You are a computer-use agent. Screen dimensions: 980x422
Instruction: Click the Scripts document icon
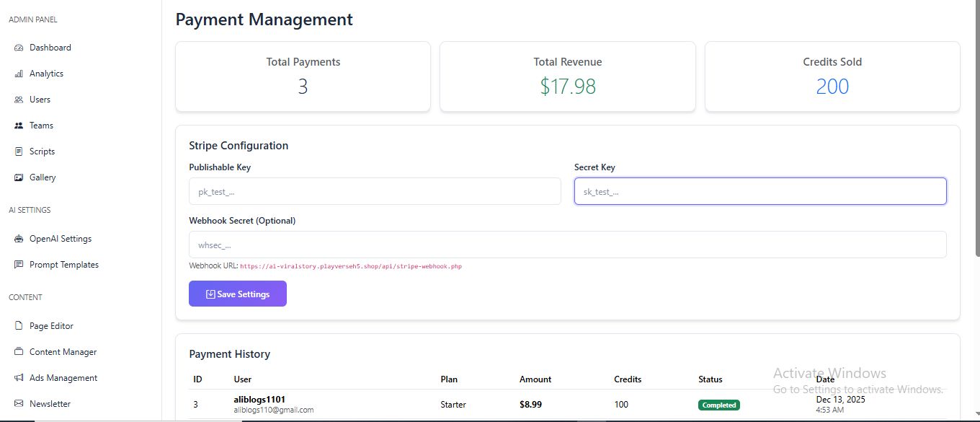[x=19, y=151]
